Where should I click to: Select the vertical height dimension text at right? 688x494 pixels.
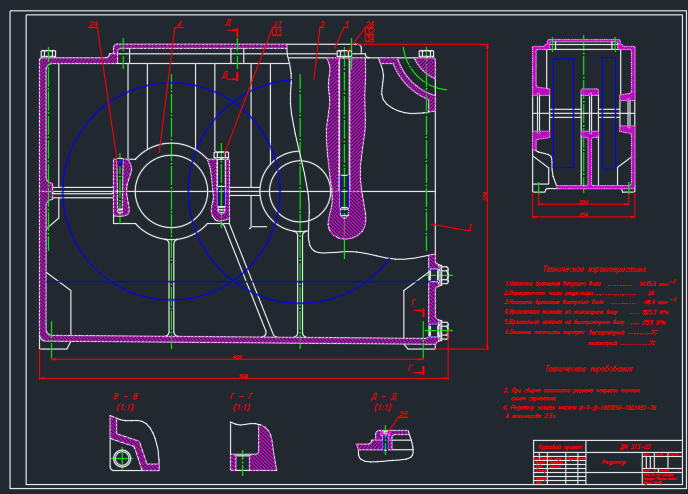click(485, 196)
